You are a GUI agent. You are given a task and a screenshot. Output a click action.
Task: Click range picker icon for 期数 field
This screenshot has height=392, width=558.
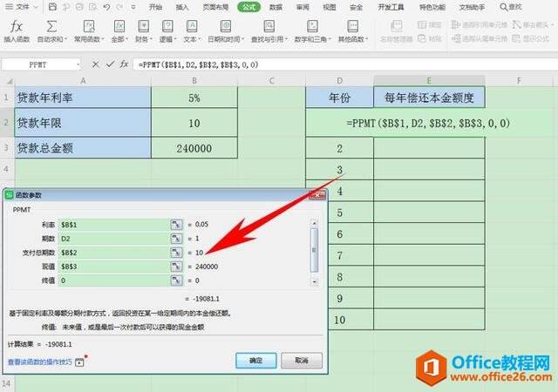pos(176,239)
